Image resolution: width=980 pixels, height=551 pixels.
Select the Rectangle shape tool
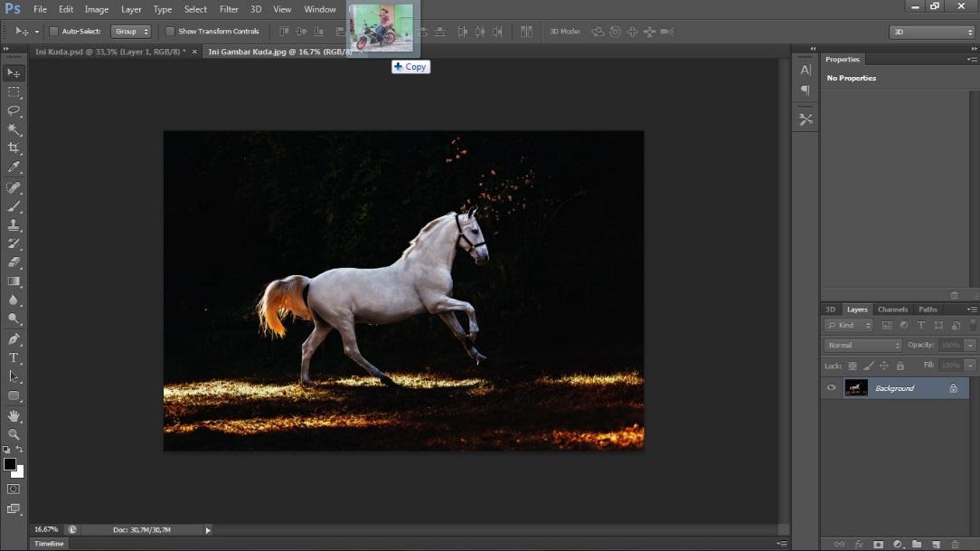coord(14,396)
